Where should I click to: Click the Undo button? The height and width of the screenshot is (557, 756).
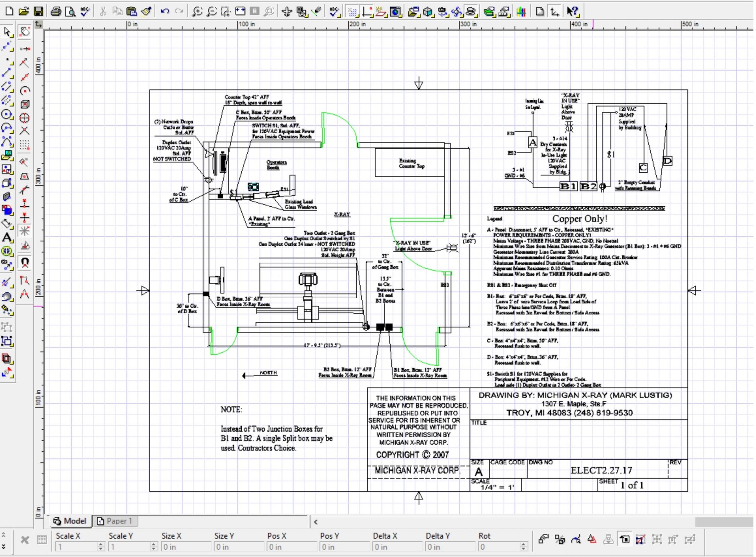click(x=164, y=11)
